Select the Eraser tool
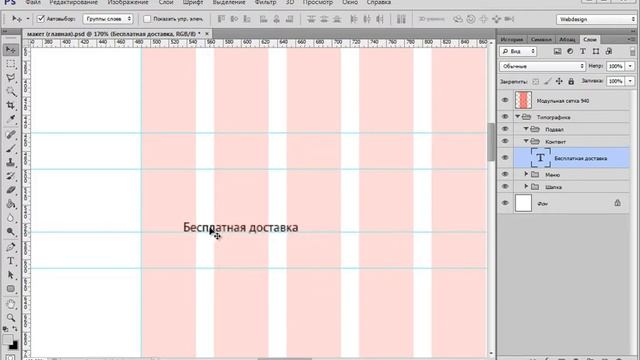The height and width of the screenshot is (360, 640). coord(11,190)
